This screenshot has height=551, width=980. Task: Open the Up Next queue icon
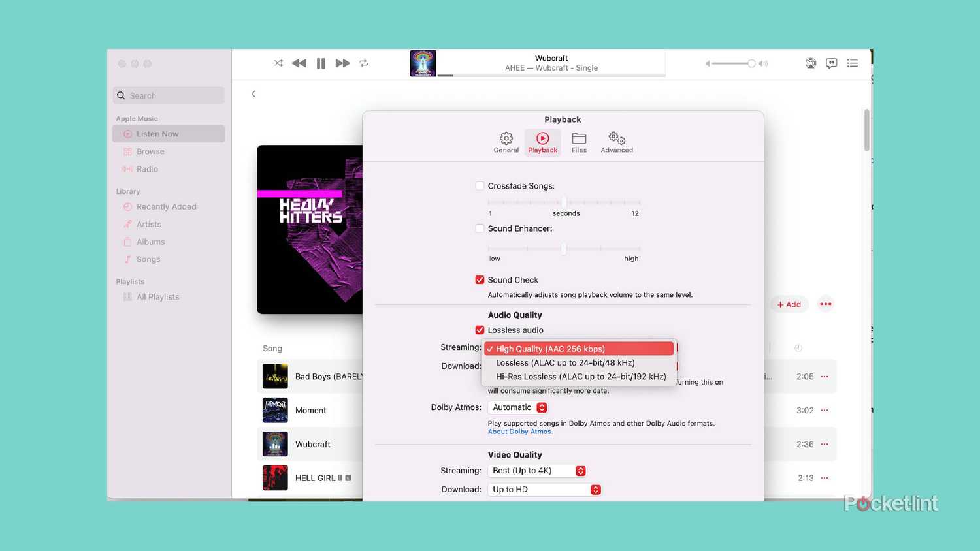coord(853,63)
